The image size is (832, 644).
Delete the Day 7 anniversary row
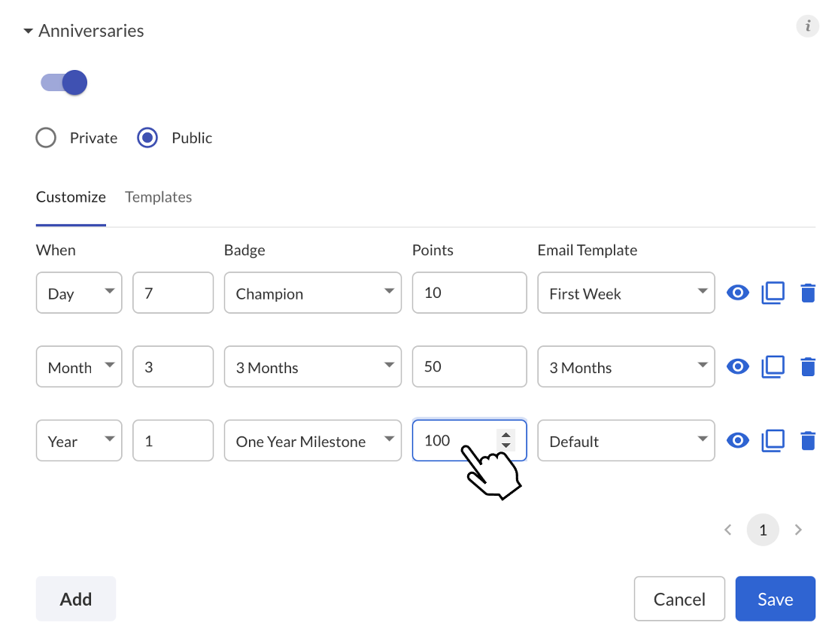pos(808,293)
